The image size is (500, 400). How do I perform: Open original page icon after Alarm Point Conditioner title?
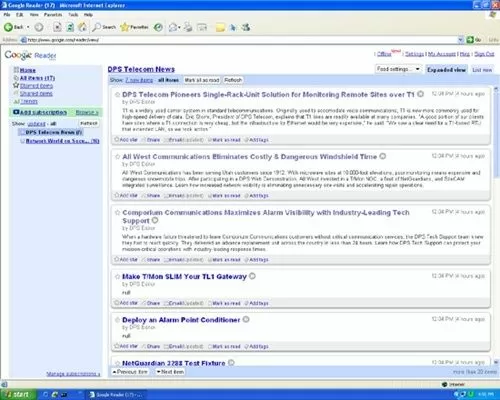(x=246, y=319)
